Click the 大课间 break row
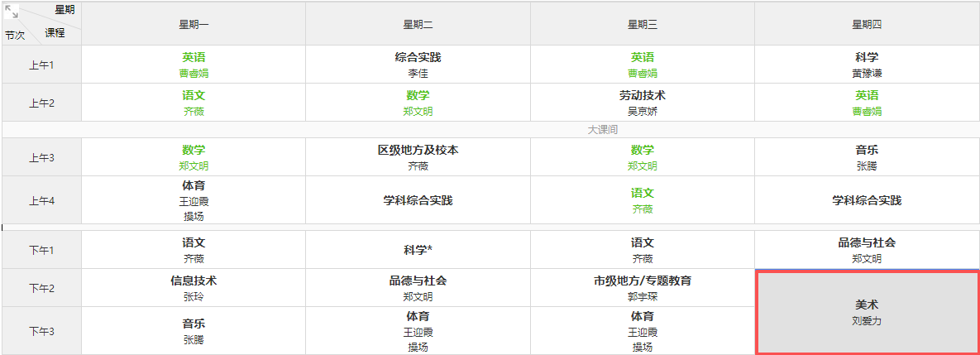This screenshot has width=980, height=355. click(x=602, y=130)
